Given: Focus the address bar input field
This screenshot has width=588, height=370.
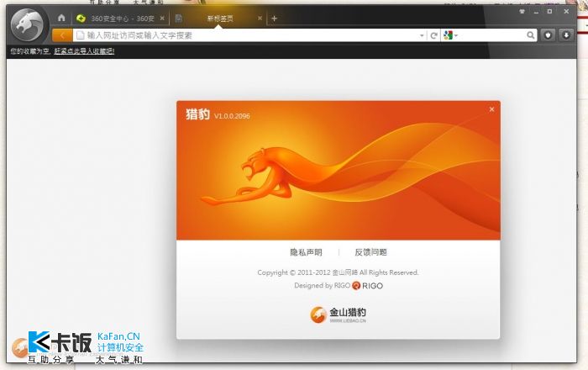Looking at the screenshot, I should (x=248, y=35).
